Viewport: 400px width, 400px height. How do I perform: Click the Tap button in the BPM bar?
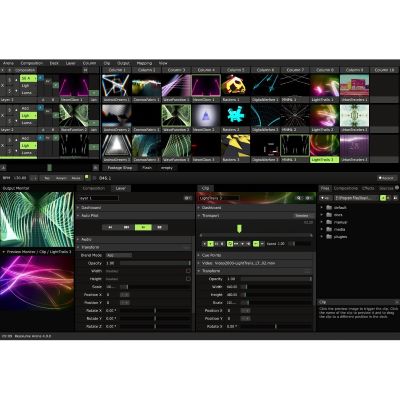tap(47, 178)
